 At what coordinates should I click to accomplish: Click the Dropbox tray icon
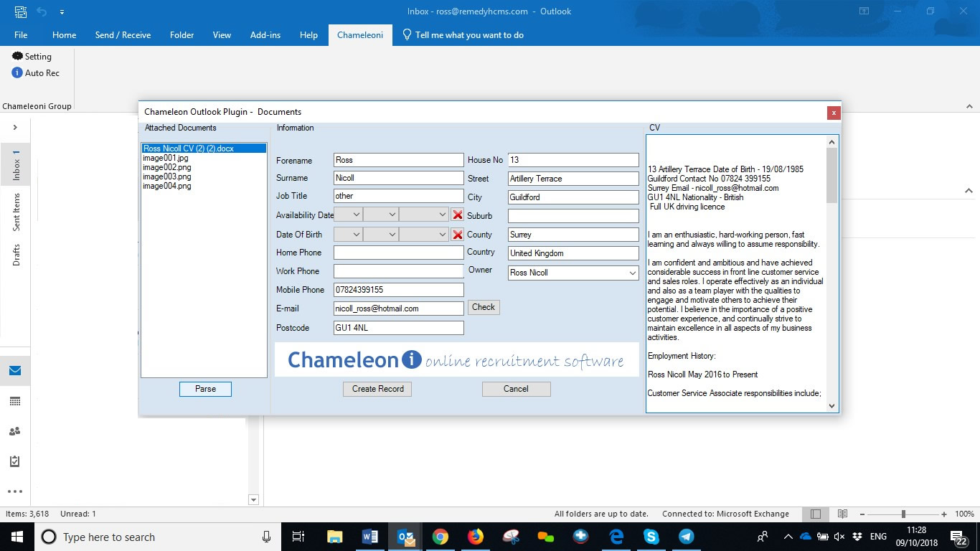click(x=857, y=537)
